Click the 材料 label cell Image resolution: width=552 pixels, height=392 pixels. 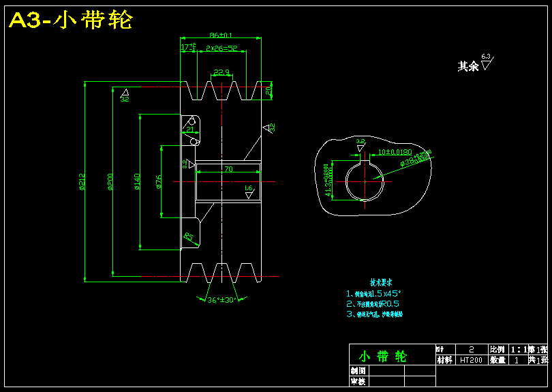pyautogui.click(x=444, y=361)
